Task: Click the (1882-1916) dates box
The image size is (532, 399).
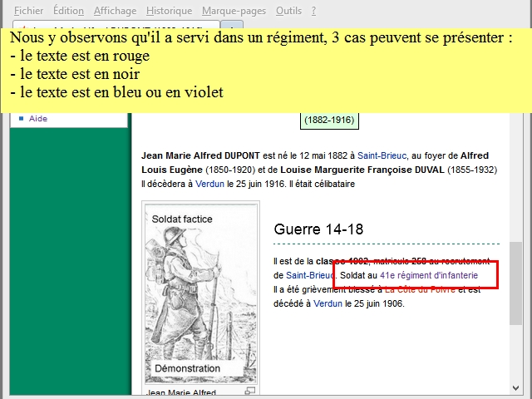Action: pos(329,120)
